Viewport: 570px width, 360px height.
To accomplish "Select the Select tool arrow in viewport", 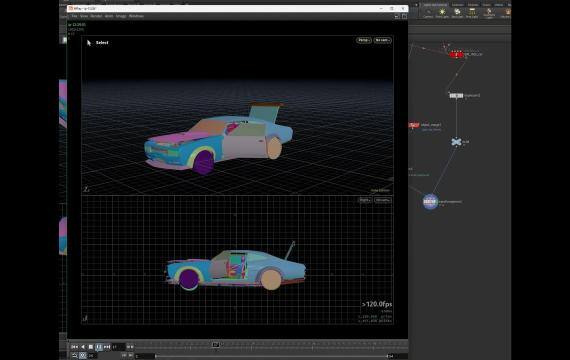I will click(x=89, y=43).
